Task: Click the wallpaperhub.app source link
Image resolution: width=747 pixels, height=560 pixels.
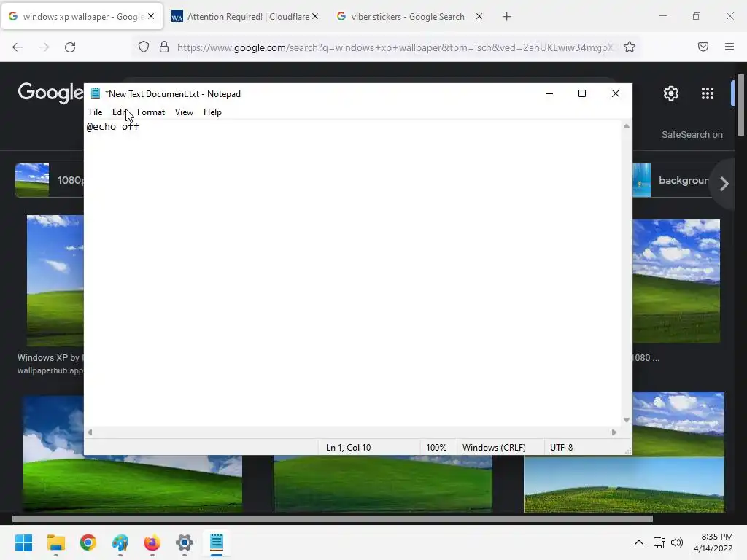Action: point(50,370)
